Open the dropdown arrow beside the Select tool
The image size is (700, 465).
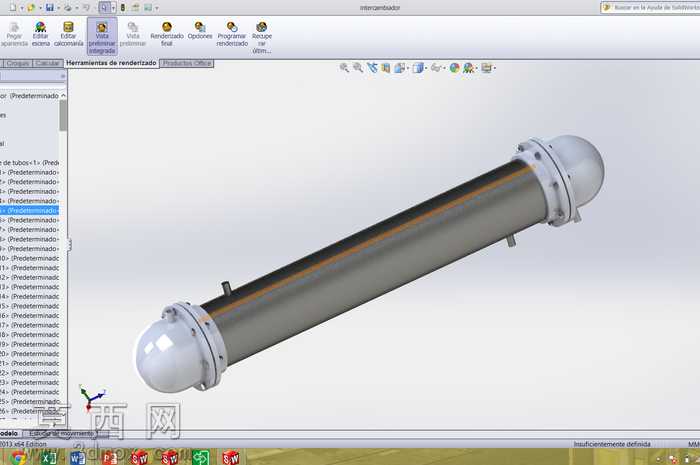pos(113,8)
